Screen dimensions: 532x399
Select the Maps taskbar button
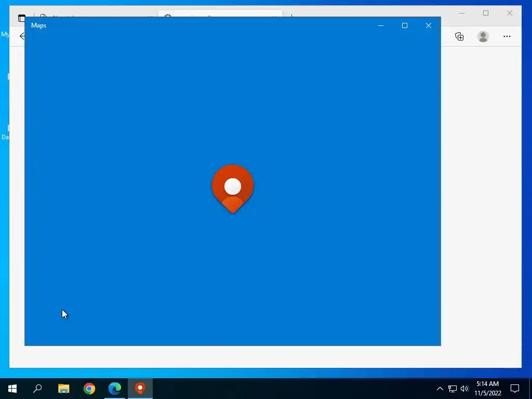tap(140, 388)
